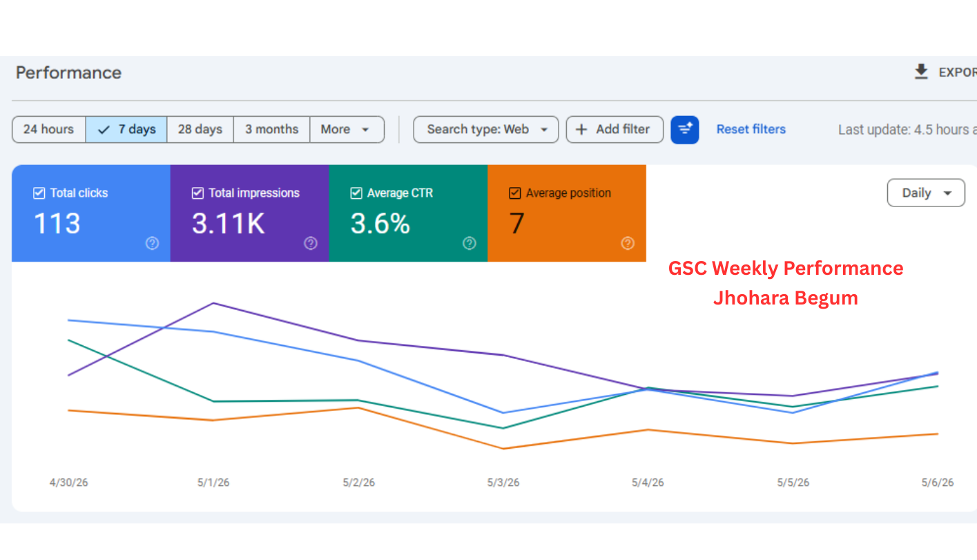Select the 7 days date range
The height and width of the screenshot is (560, 977).
pyautogui.click(x=126, y=129)
